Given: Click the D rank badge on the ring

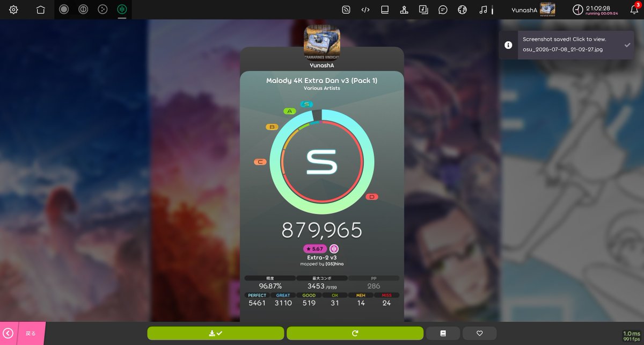Looking at the screenshot, I should click(372, 197).
